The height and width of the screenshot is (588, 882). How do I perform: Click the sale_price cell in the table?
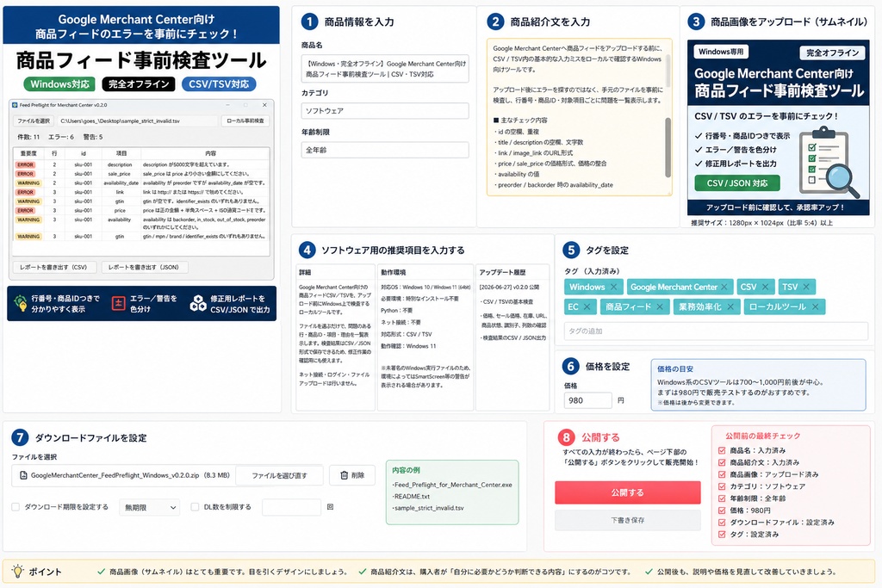tap(119, 174)
